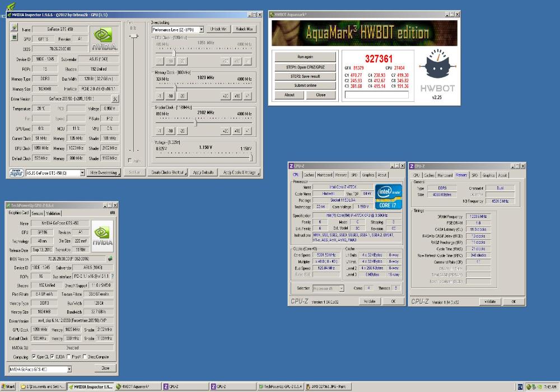This screenshot has height=392, width=560.
Task: Click the GeForce GTS 450 name field
Action: tap(60, 29)
